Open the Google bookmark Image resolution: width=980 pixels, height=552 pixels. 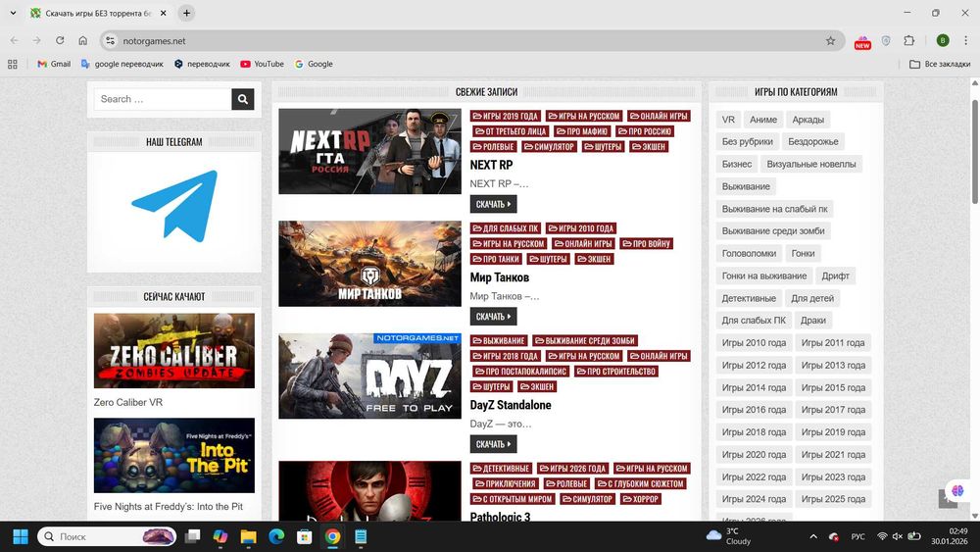tap(314, 64)
